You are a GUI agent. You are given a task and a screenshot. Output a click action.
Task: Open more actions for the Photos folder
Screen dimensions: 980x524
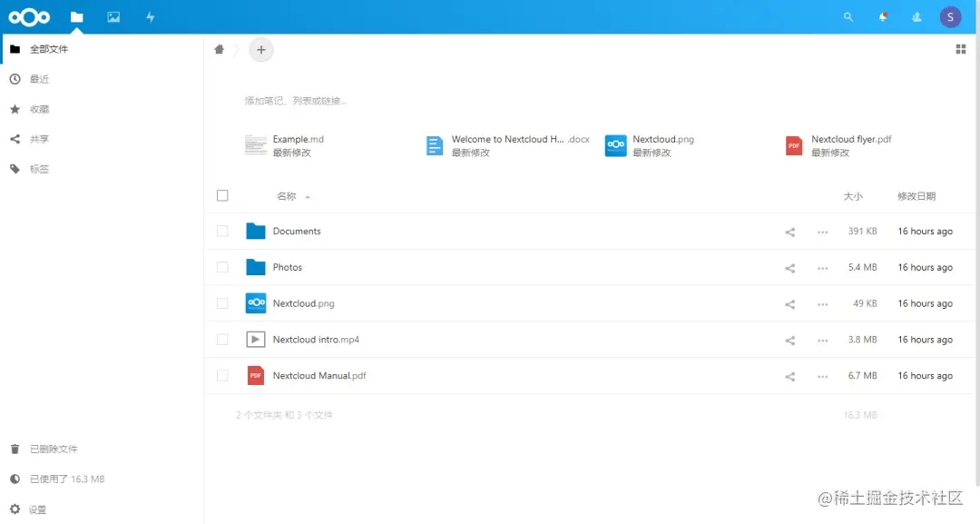pyautogui.click(x=822, y=268)
